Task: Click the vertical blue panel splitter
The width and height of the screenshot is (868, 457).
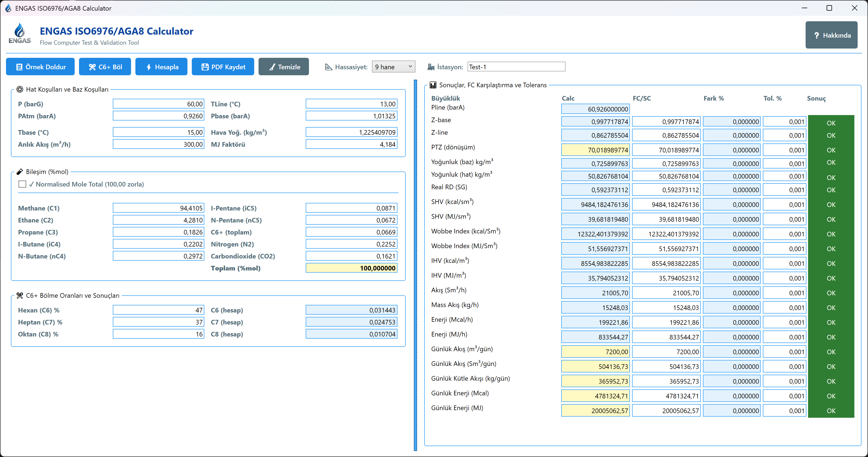Action: click(x=415, y=265)
